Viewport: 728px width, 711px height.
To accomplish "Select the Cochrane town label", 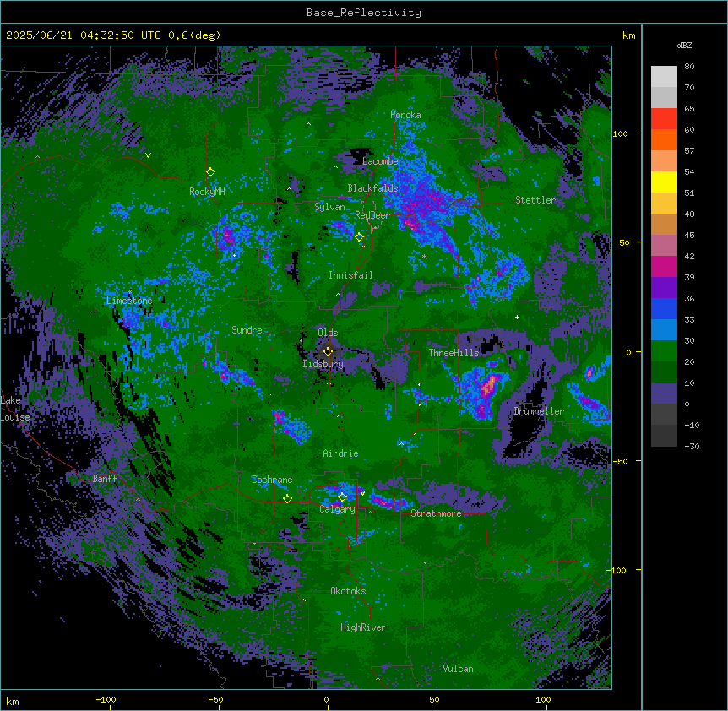I will pyautogui.click(x=272, y=480).
